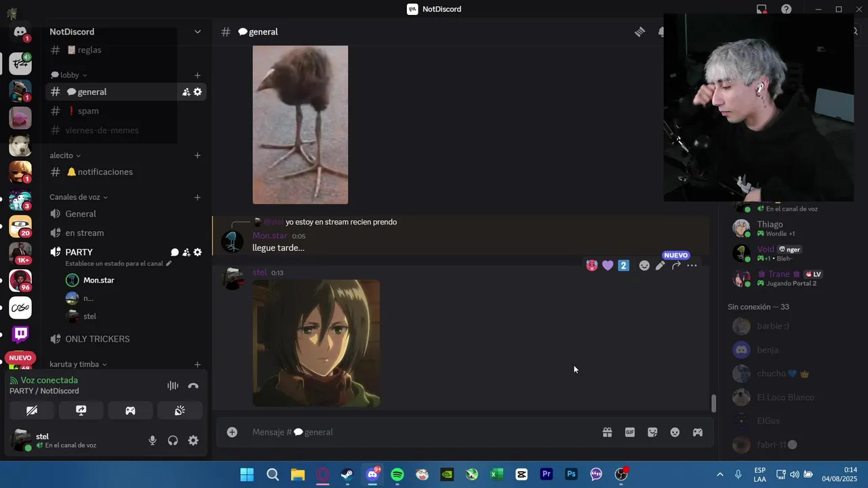Open the soundboard button

(x=180, y=411)
